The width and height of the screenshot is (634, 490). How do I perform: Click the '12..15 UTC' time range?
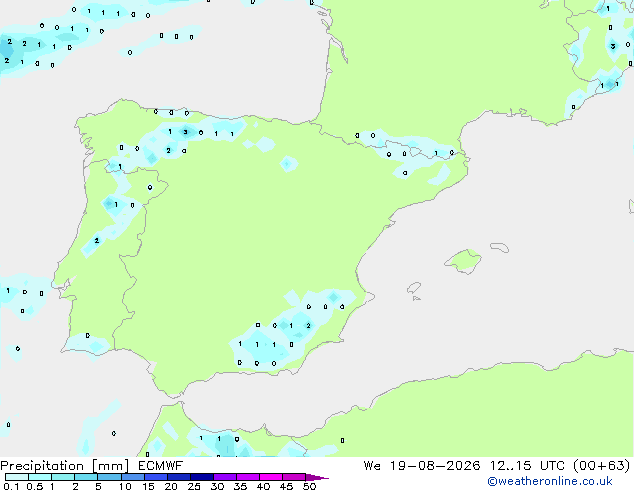pos(527,466)
